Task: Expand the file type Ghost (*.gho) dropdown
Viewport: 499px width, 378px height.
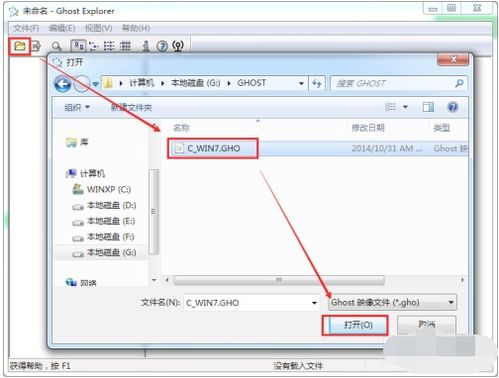Action: click(392, 303)
